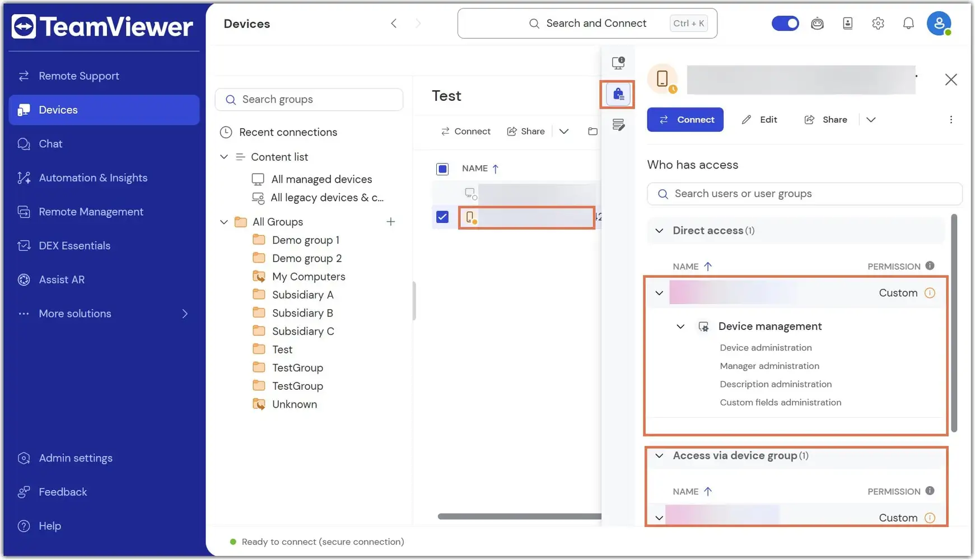Image resolution: width=975 pixels, height=560 pixels.
Task: Select the permissions lock icon in side strip
Action: [x=618, y=94]
